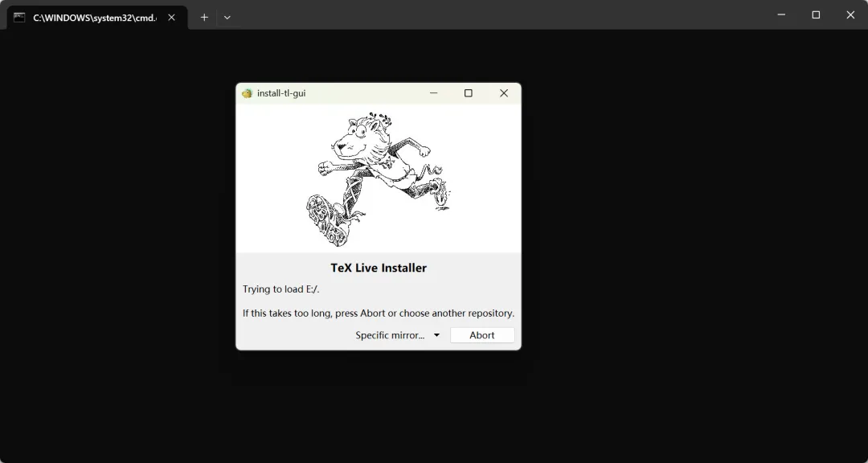The width and height of the screenshot is (868, 463).
Task: Maximize the install-tl-gui installer window
Action: (x=469, y=93)
